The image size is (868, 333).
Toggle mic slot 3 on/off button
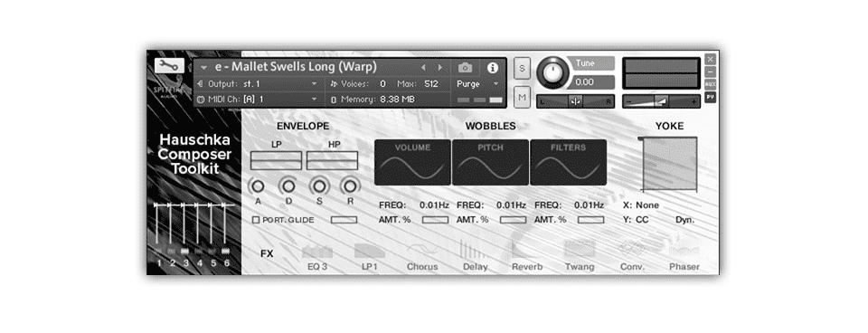[x=185, y=252]
